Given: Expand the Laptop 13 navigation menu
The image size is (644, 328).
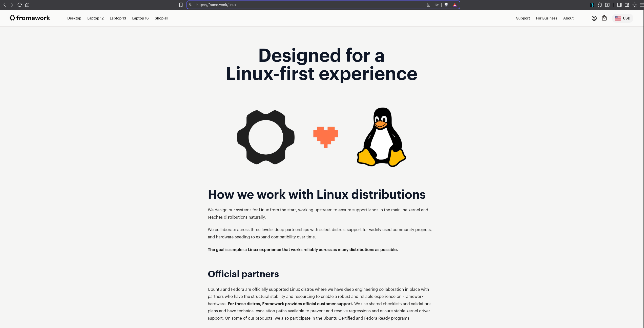Looking at the screenshot, I should [118, 18].
